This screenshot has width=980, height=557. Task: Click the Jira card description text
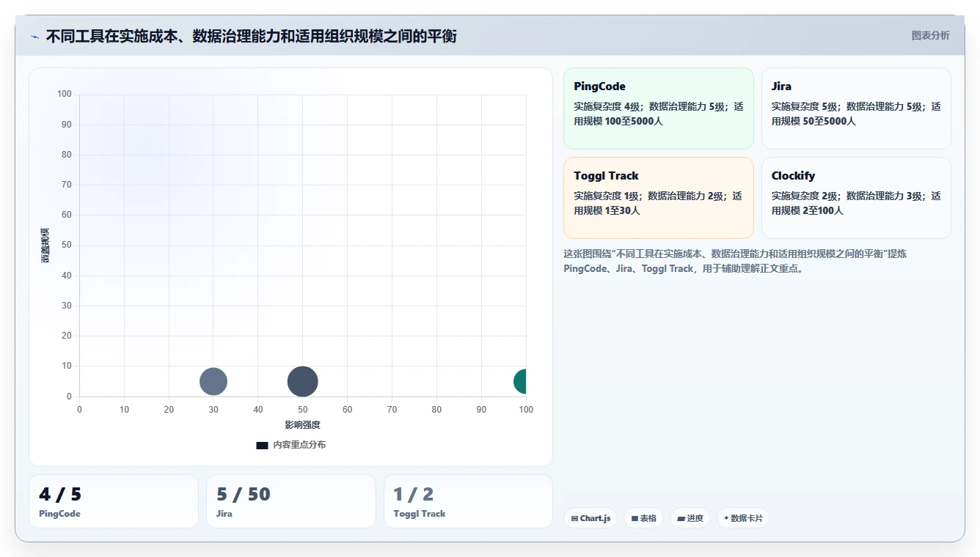(856, 114)
